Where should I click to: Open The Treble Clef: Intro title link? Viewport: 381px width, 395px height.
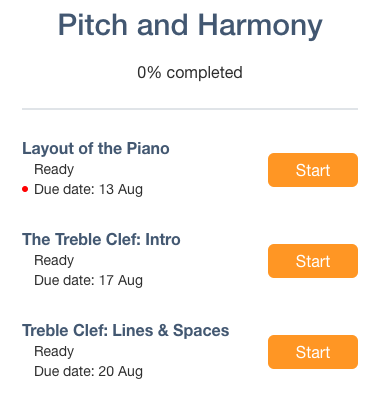pos(101,239)
